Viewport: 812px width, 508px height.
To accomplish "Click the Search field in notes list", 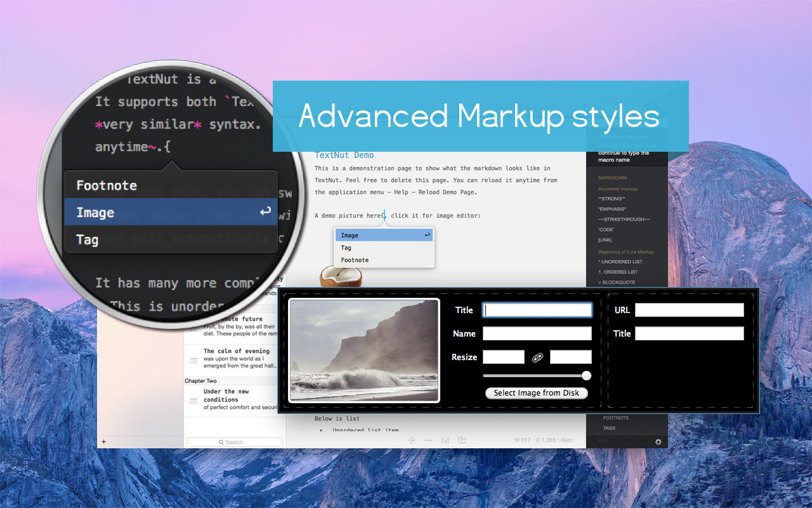I will [x=235, y=442].
